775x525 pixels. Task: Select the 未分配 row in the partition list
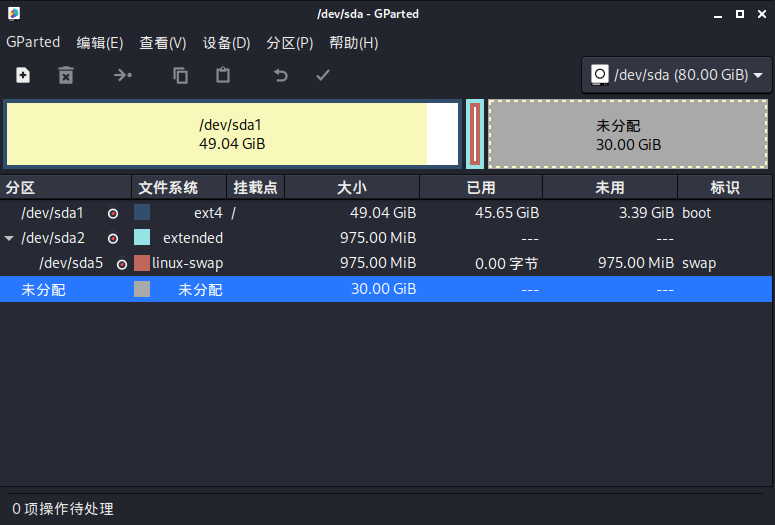coord(386,289)
